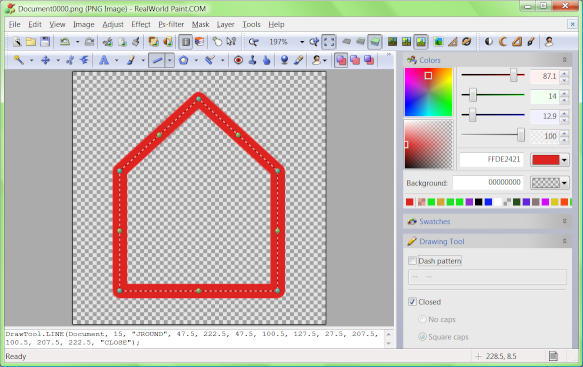Open the zoom percentage dropdown
583x367 pixels.
tap(302, 42)
